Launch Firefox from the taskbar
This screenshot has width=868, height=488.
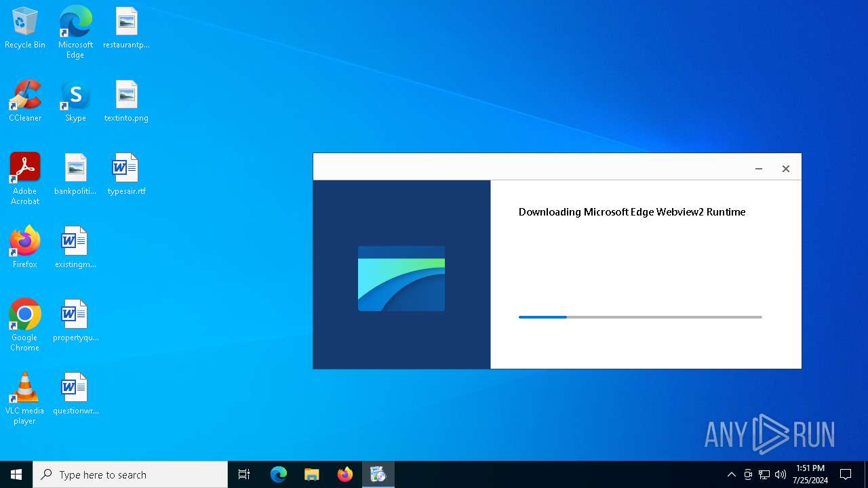click(x=345, y=474)
